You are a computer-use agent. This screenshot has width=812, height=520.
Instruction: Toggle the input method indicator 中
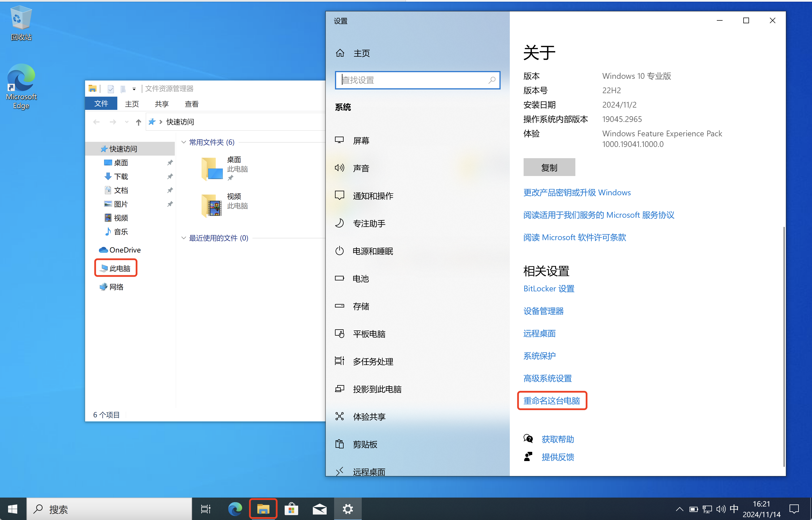734,508
